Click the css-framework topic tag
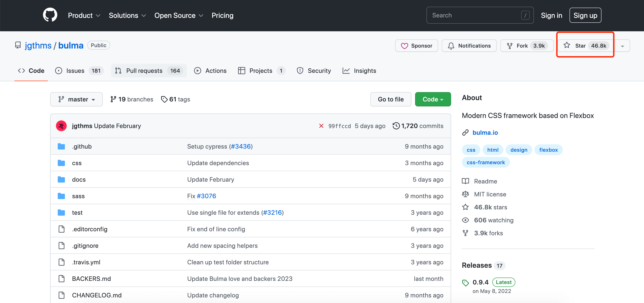The height and width of the screenshot is (303, 644). point(486,162)
